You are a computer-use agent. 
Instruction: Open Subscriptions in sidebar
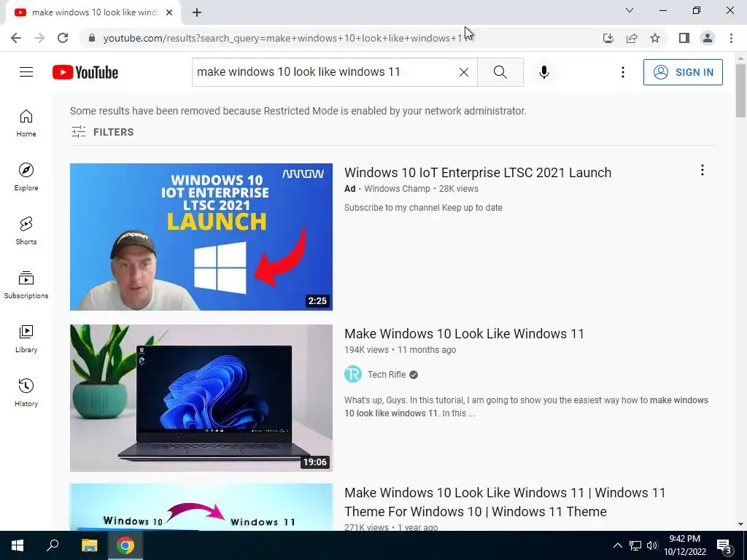pos(26,285)
